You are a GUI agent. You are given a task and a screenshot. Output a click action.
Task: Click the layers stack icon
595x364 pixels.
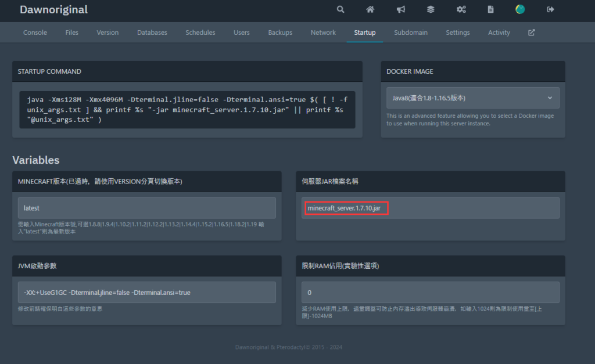(x=431, y=9)
